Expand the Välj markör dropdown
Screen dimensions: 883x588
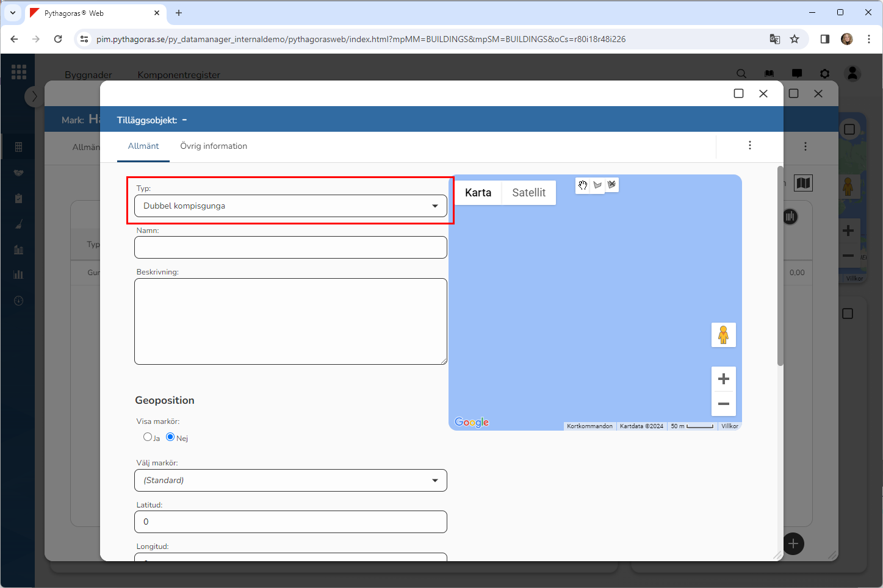click(x=290, y=481)
